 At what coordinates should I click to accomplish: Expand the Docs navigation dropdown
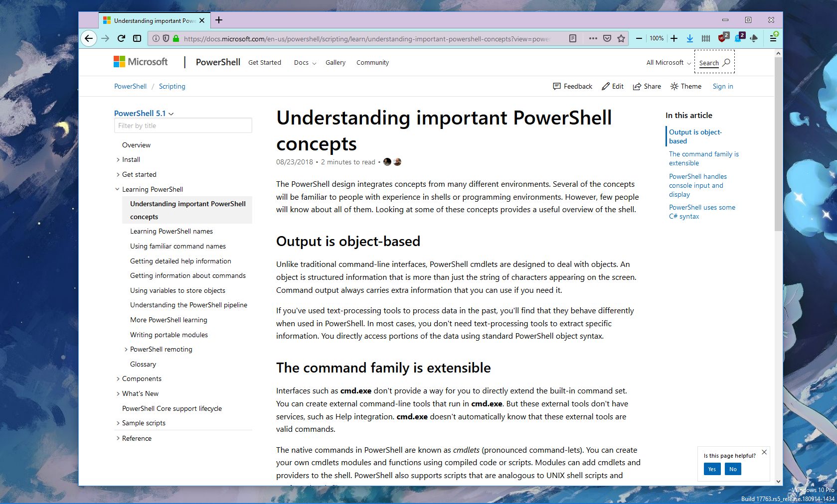coord(305,62)
